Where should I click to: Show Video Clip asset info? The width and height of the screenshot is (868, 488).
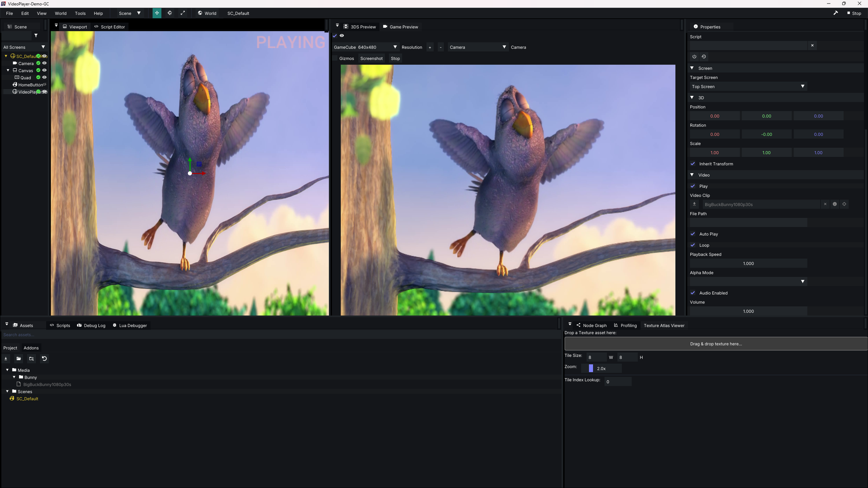pos(835,204)
